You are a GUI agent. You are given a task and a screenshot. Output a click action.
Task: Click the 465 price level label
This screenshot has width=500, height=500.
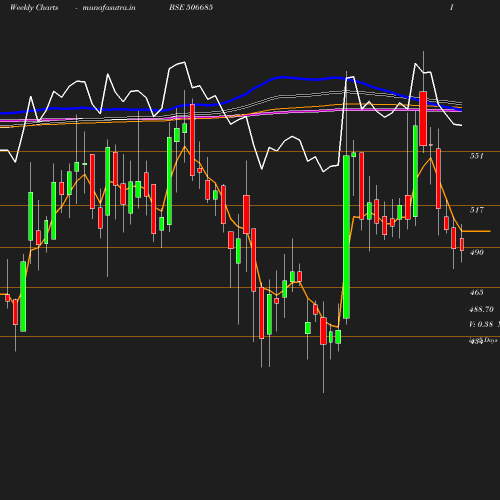476,292
